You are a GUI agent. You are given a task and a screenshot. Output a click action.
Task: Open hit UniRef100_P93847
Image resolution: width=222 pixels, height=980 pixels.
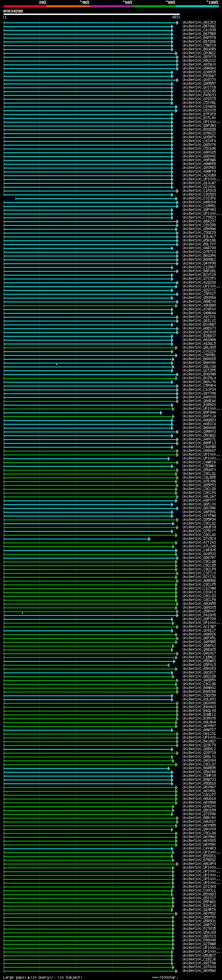[x=199, y=76]
